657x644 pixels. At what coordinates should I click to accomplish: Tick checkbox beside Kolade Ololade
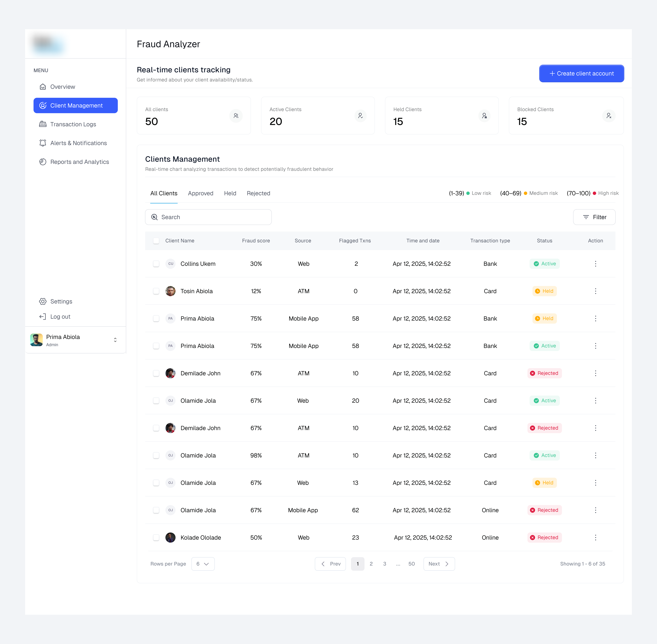(156, 538)
